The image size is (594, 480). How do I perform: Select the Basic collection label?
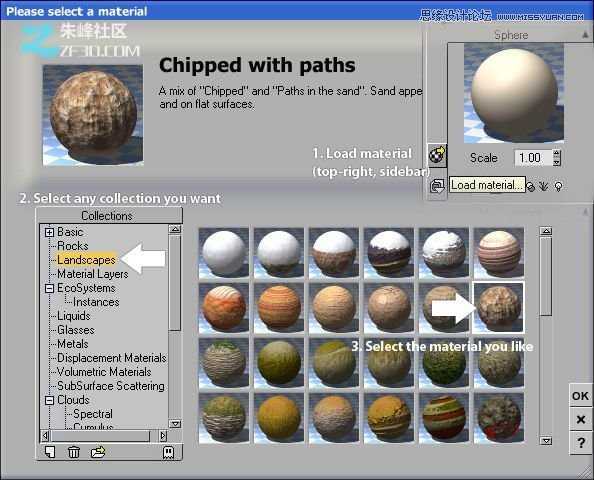pos(70,232)
